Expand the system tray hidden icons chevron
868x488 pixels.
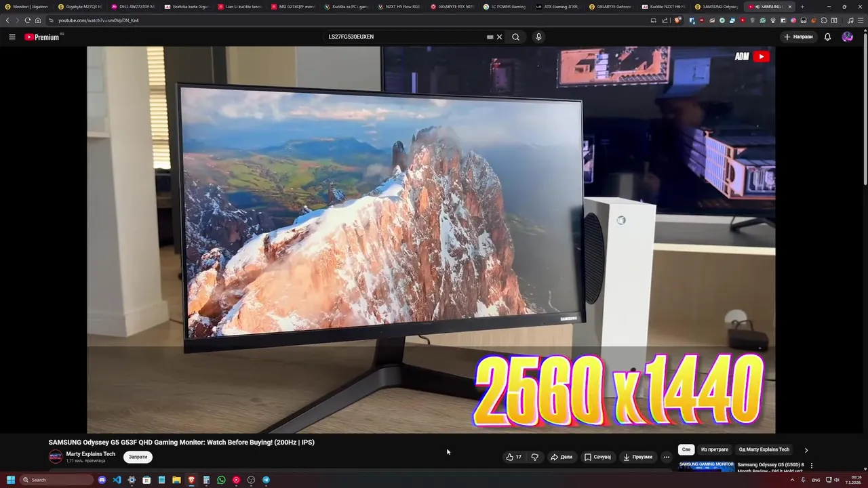pyautogui.click(x=792, y=480)
